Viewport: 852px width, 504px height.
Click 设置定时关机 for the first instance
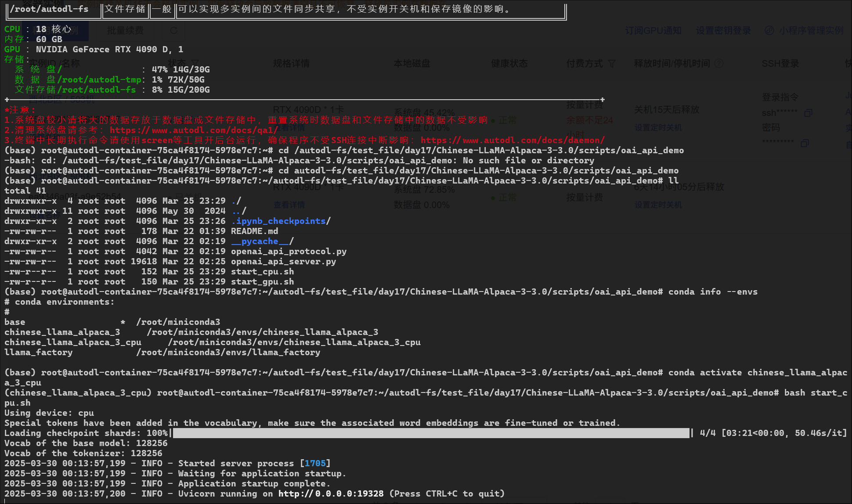[658, 127]
